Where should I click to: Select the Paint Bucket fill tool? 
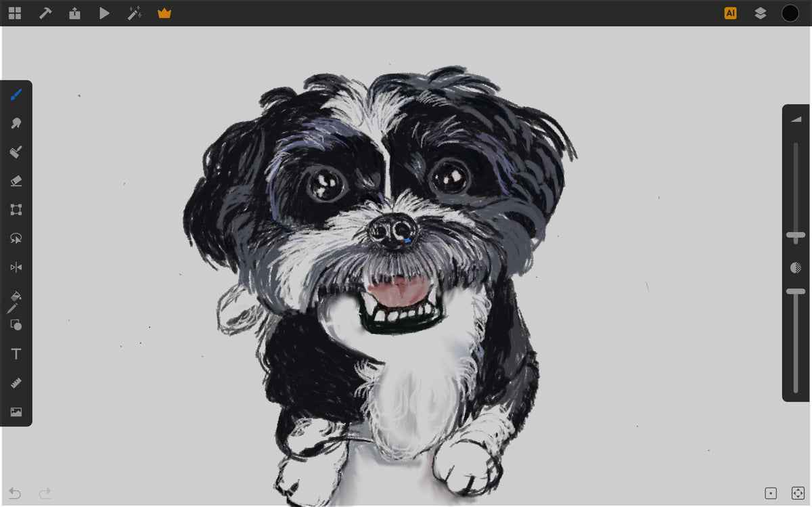tap(16, 296)
